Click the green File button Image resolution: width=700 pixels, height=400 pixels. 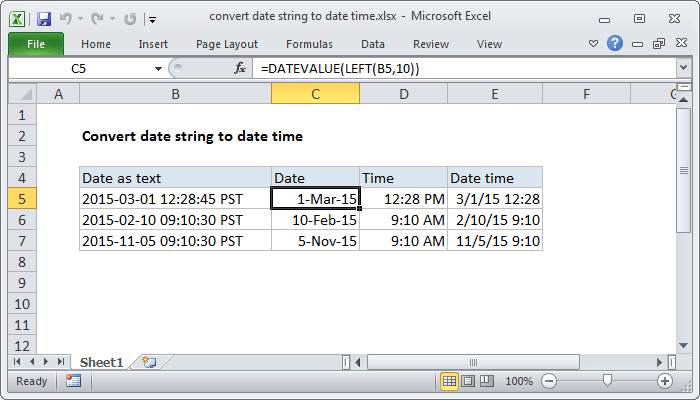point(35,44)
